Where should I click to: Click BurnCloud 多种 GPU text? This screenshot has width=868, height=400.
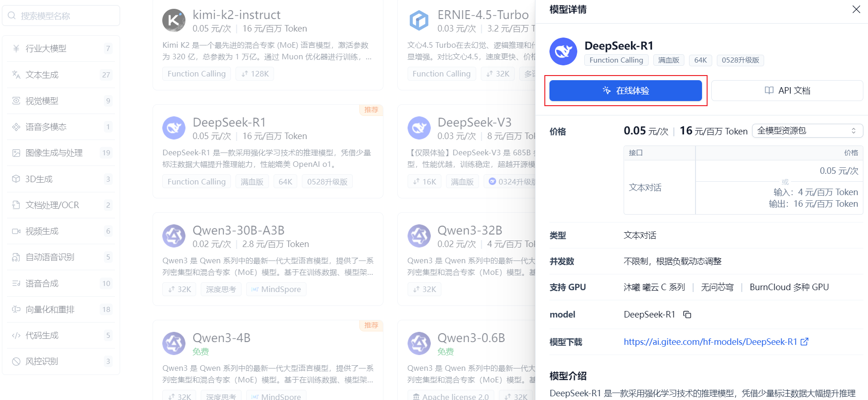pyautogui.click(x=789, y=287)
